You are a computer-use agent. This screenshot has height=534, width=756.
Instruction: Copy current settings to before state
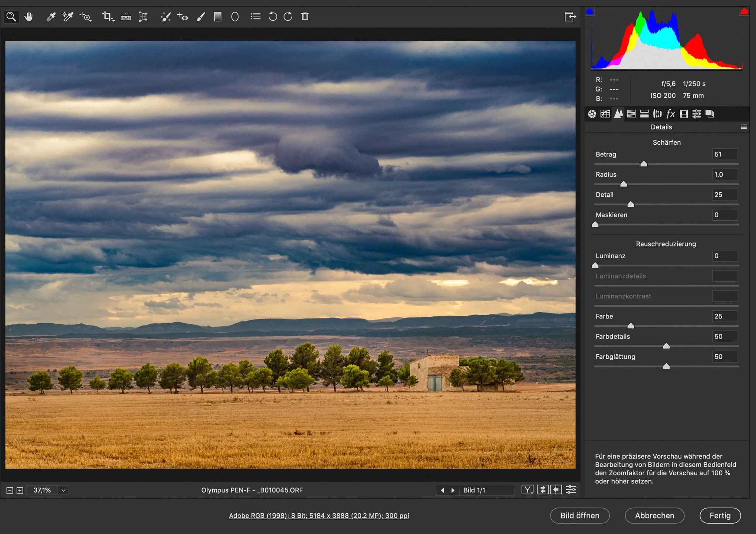(x=556, y=490)
